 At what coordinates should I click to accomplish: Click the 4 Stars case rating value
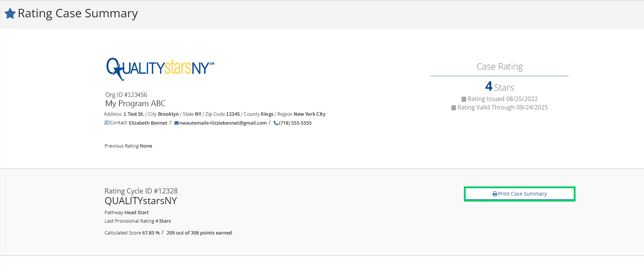point(499,87)
